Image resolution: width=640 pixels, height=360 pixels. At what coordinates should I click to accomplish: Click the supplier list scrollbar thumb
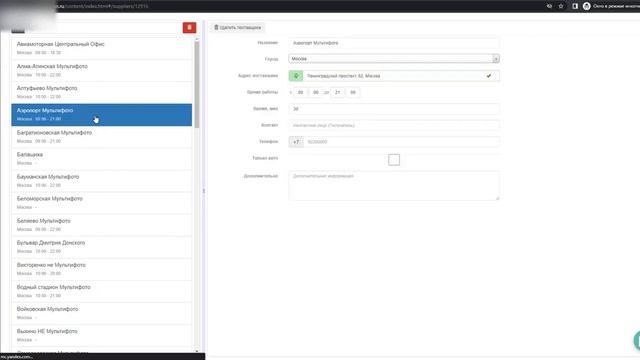point(197,84)
